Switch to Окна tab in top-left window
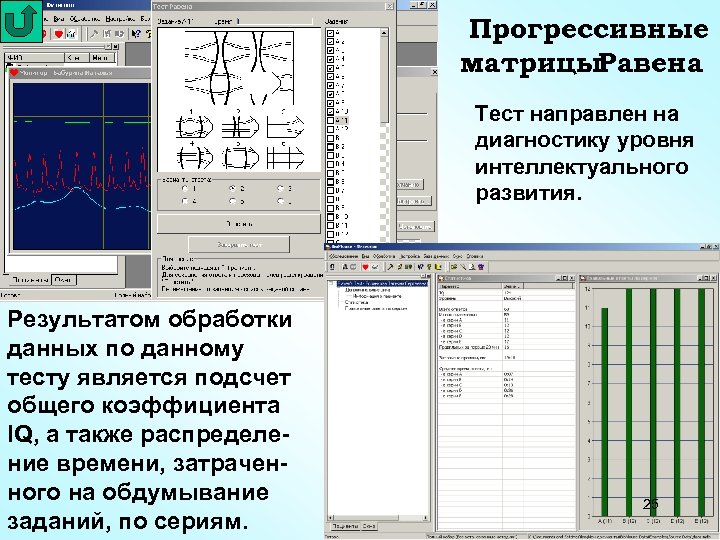Screen dimensions: 720x540 [x=63, y=280]
